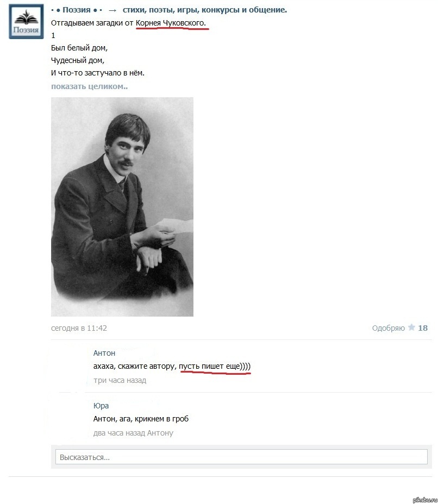The image size is (438, 504).
Task: Click the star icon beside Одобряю
Action: click(x=411, y=327)
